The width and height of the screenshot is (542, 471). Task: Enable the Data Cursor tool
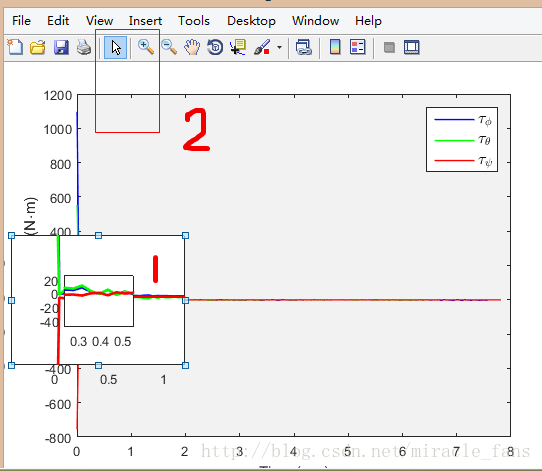pos(238,47)
